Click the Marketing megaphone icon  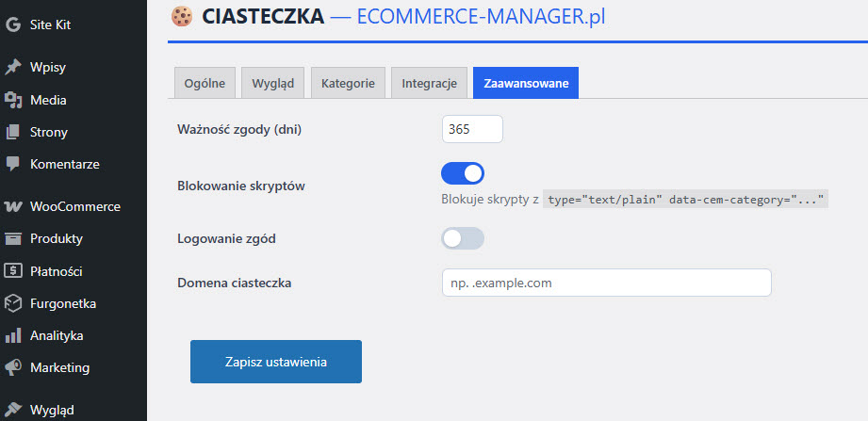coord(13,367)
